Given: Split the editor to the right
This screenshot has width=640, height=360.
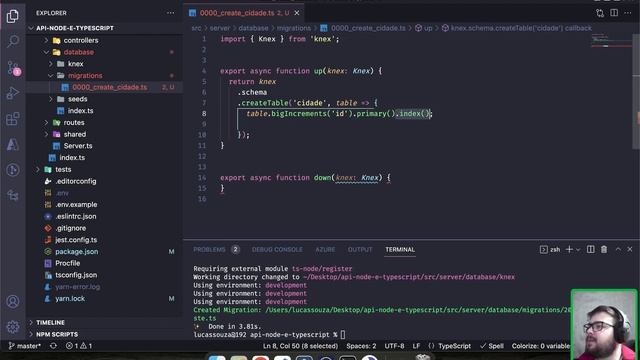Looking at the screenshot, I should [614, 13].
